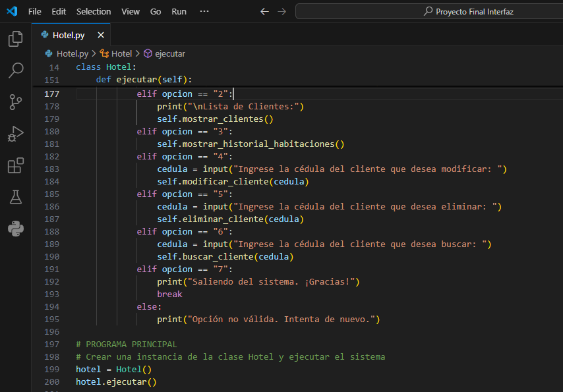The height and width of the screenshot is (392, 563).
Task: Open the Search view in activity bar
Action: [x=15, y=70]
